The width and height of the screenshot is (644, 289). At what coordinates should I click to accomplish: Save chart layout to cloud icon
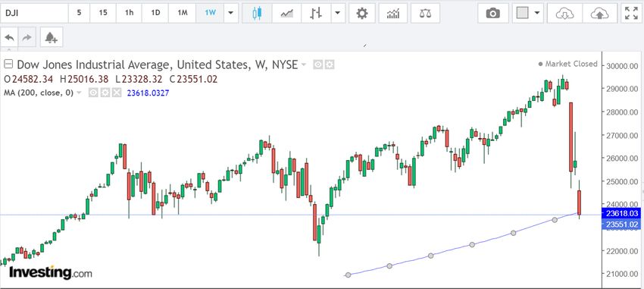pyautogui.click(x=599, y=13)
